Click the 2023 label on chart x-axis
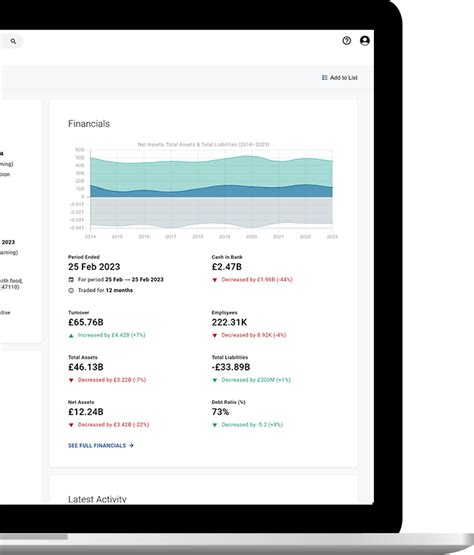 pyautogui.click(x=332, y=236)
